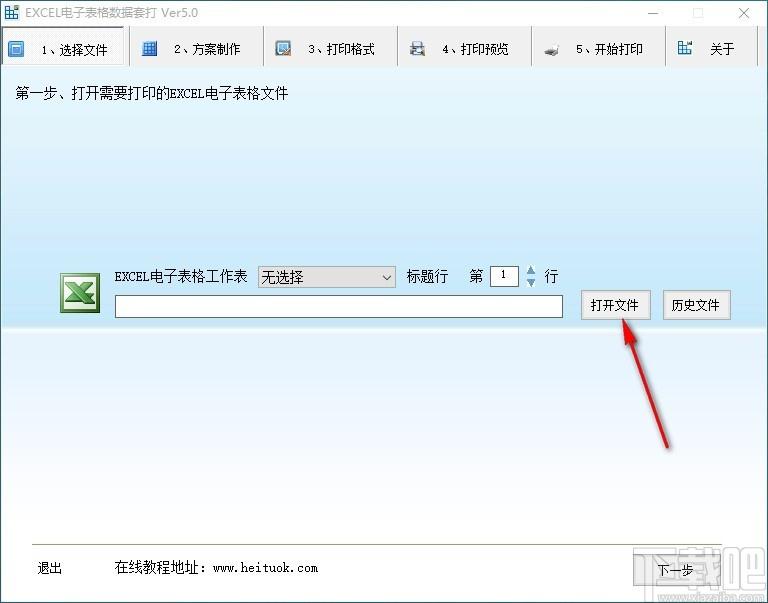Screen dimensions: 768x603
Task: Click the select-file tab icon
Action: [x=16, y=49]
